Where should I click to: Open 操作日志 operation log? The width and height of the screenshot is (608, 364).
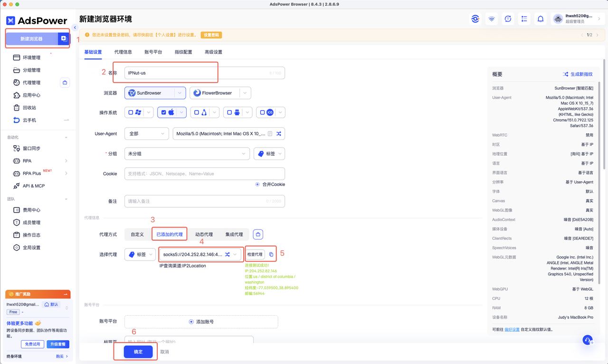pyautogui.click(x=31, y=235)
